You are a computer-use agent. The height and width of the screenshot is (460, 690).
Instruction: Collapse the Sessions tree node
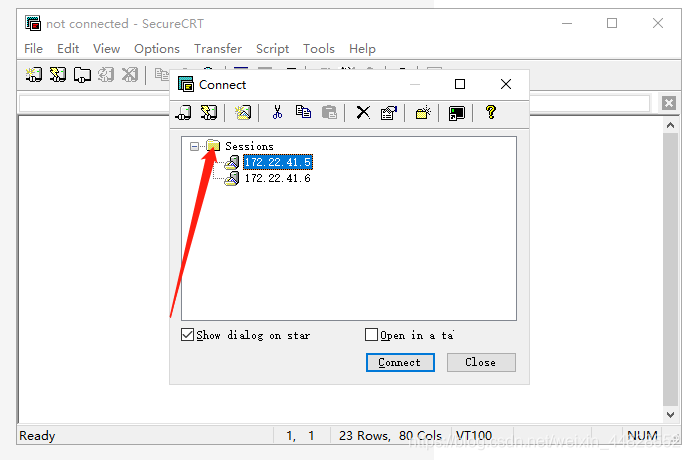(x=194, y=146)
